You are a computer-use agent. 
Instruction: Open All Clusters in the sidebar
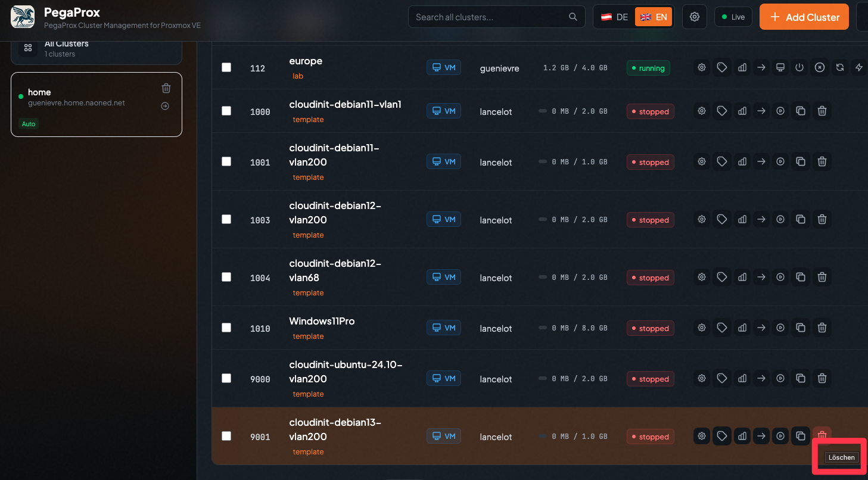[x=97, y=48]
